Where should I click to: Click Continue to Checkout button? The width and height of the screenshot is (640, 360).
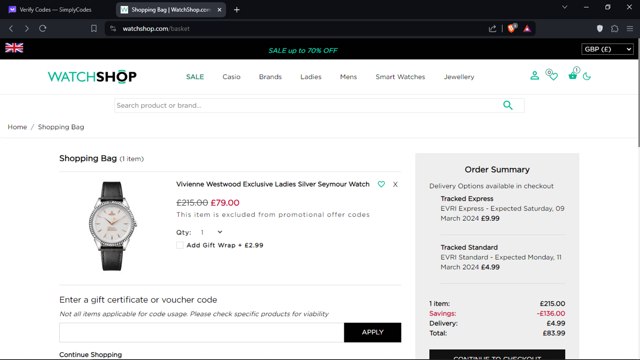coord(497,355)
